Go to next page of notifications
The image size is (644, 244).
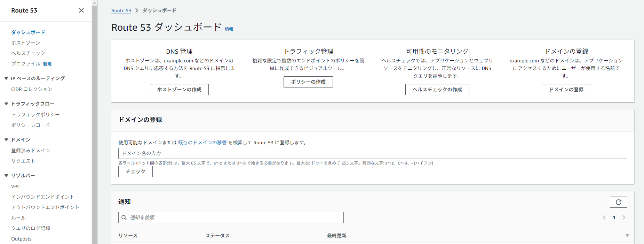pyautogui.click(x=624, y=218)
